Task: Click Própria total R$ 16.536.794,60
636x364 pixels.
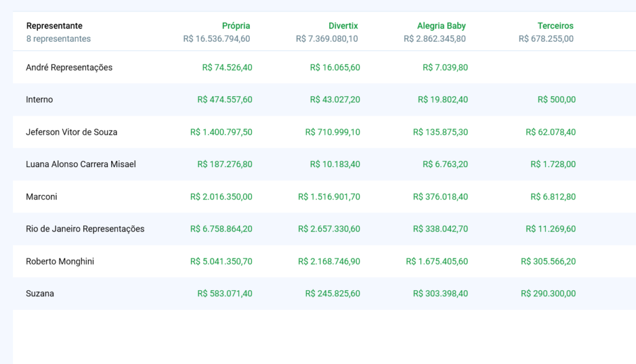Action: click(217, 39)
